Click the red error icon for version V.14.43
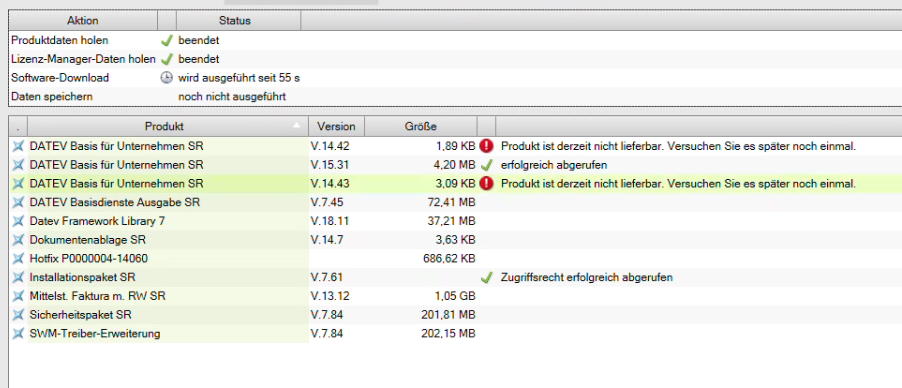 click(x=487, y=184)
